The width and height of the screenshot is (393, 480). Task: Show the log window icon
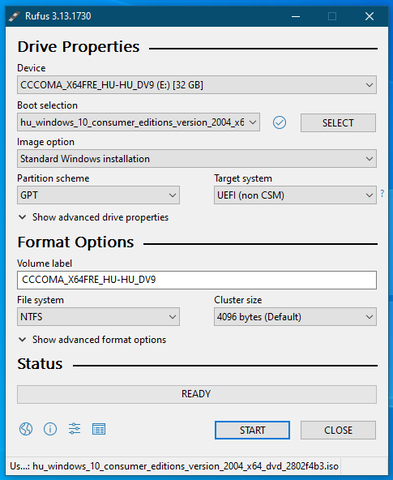pyautogui.click(x=99, y=429)
